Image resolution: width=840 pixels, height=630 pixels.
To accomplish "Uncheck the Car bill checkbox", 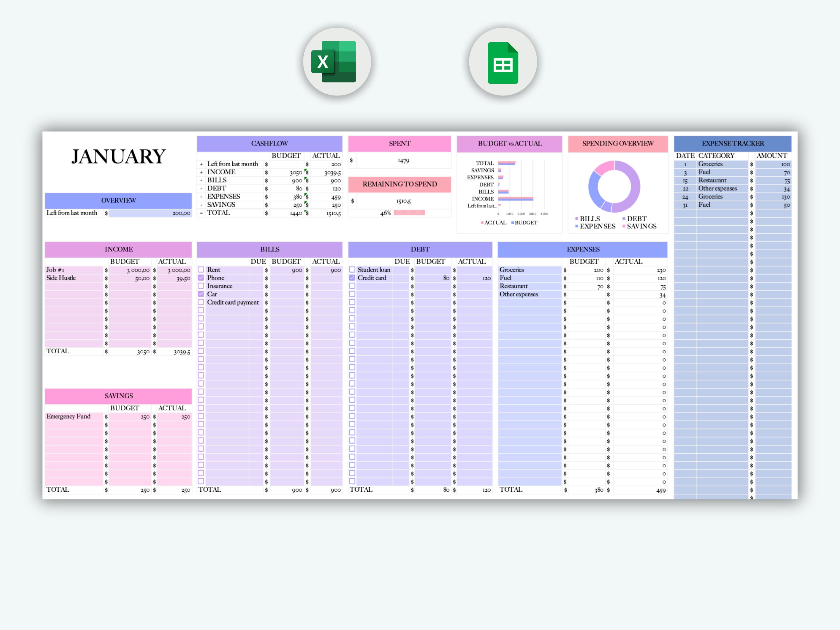I will point(201,294).
